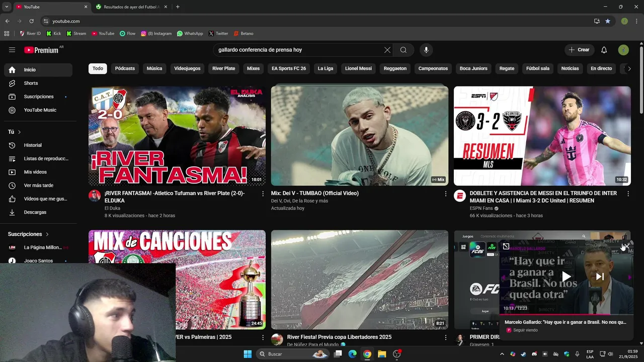Open the WhatsApp bookmark
644x362 pixels.
190,34
